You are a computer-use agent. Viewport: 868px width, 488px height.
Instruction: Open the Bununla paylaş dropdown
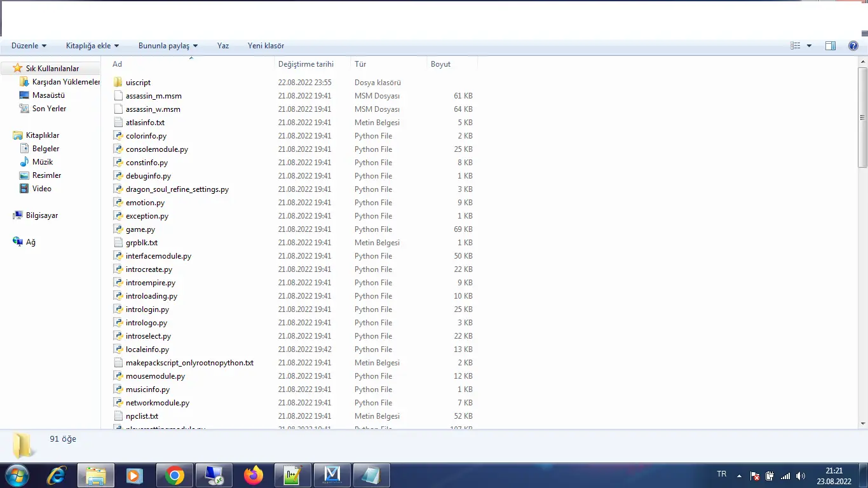(x=168, y=45)
